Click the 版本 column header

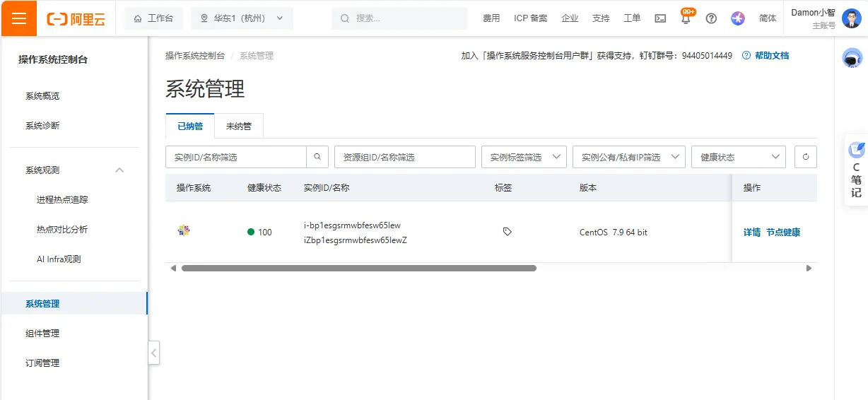coord(588,188)
